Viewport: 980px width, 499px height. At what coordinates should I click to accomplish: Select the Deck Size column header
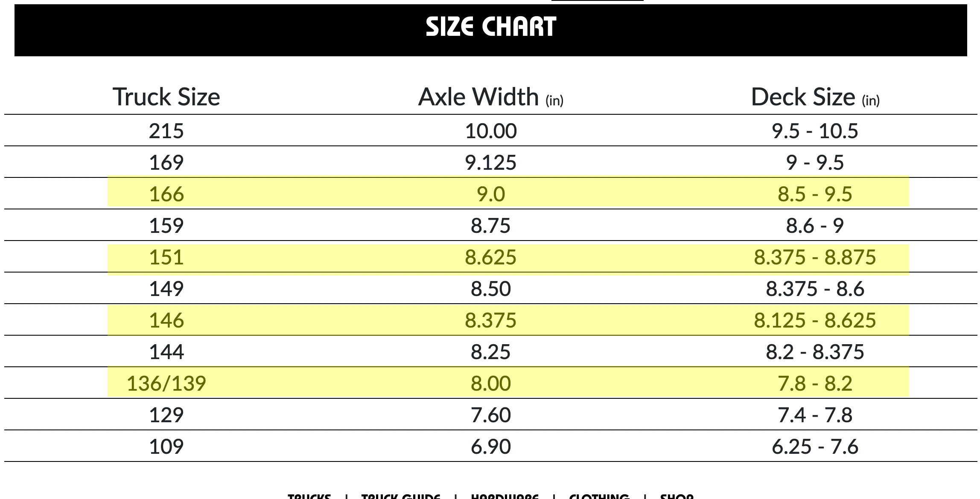click(815, 96)
